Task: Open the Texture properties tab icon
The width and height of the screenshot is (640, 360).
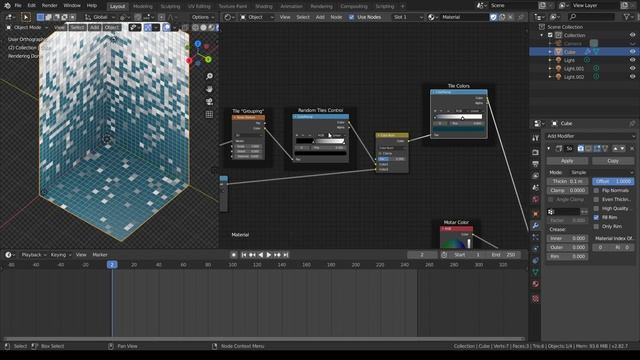Action: [536, 299]
